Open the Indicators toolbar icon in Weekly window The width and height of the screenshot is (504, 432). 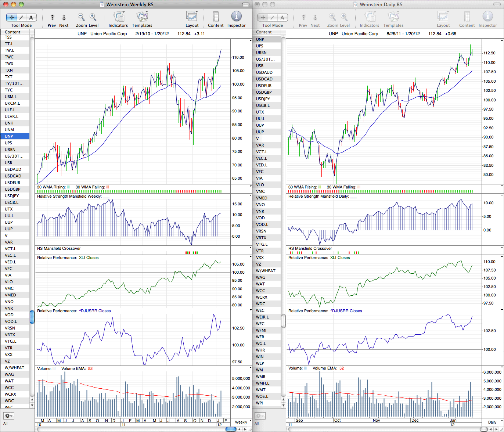(x=119, y=17)
